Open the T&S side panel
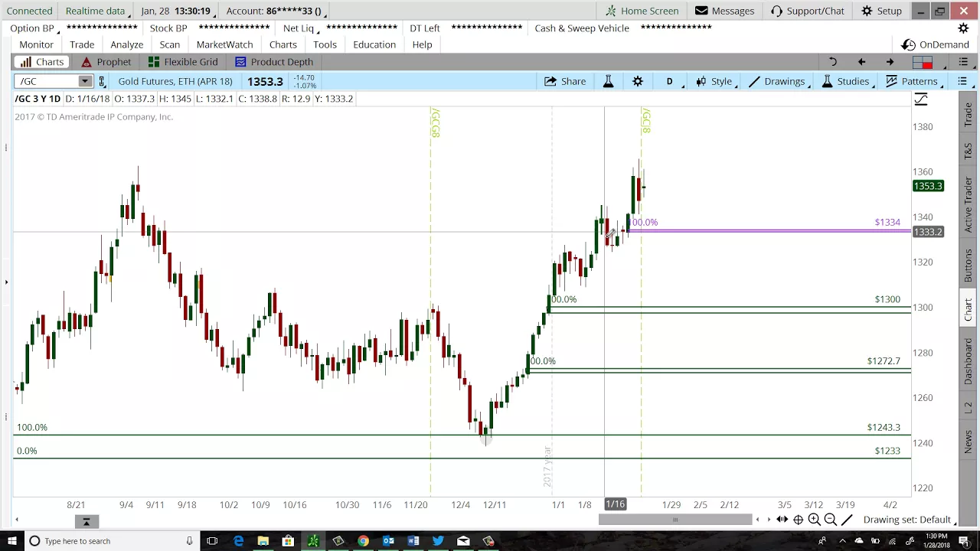Image resolution: width=980 pixels, height=551 pixels. (969, 151)
